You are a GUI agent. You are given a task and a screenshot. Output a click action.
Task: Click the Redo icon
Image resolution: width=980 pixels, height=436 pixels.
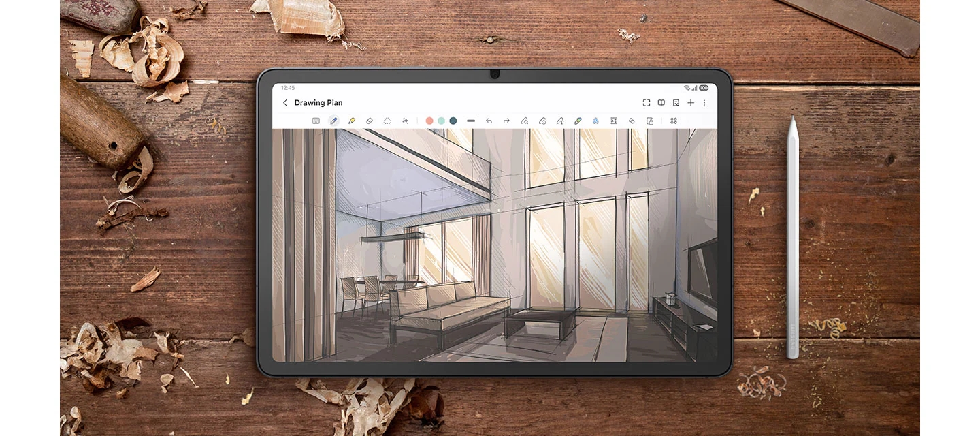[x=506, y=121]
